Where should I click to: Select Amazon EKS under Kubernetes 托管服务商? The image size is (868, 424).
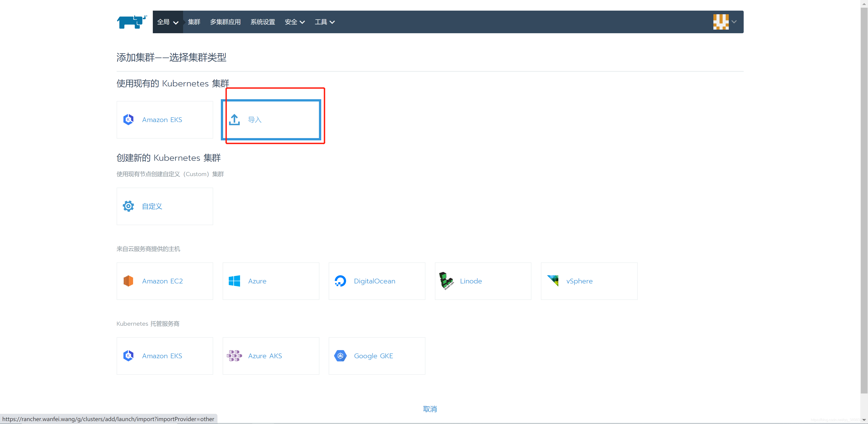[x=165, y=356]
